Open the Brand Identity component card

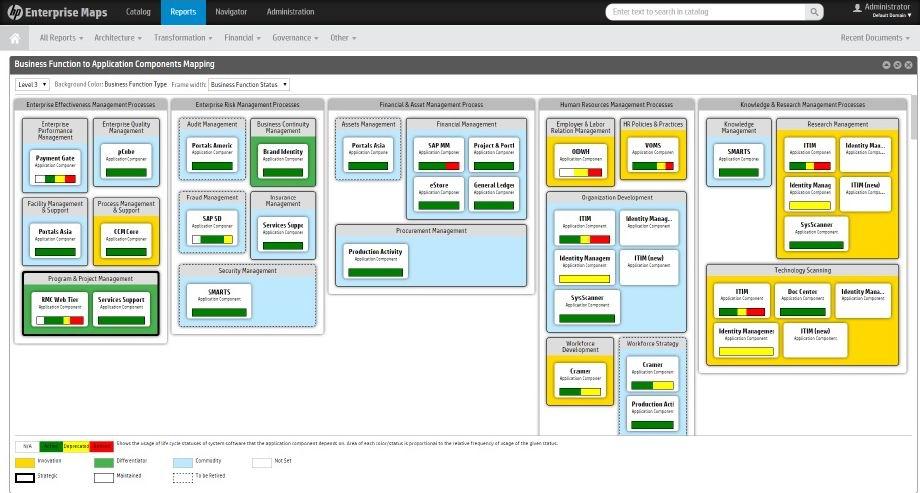[x=283, y=161]
